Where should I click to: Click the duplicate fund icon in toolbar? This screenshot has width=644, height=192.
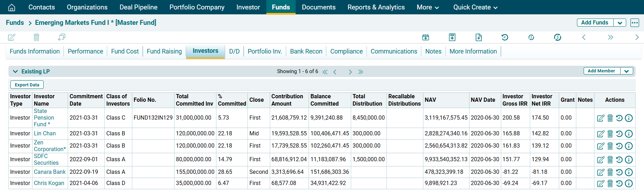tap(61, 37)
